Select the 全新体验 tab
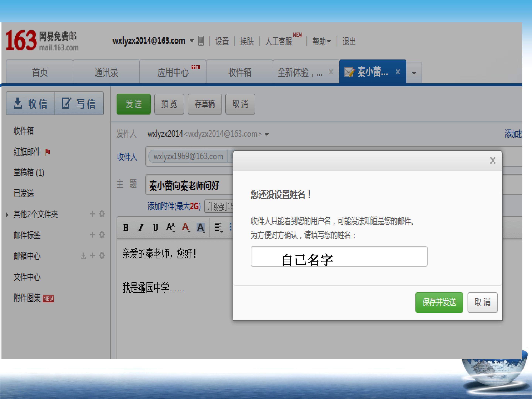Screen dimensions: 532x399 (x=300, y=72)
